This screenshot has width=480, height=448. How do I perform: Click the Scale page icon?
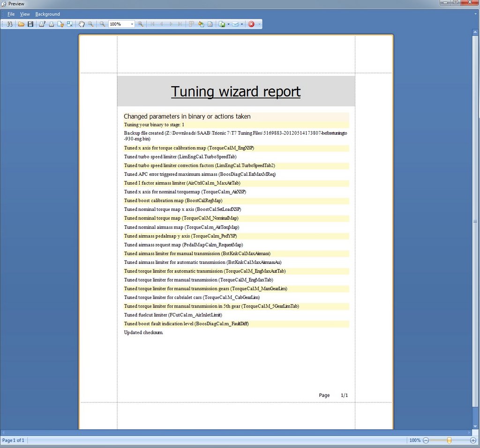pyautogui.click(x=70, y=24)
